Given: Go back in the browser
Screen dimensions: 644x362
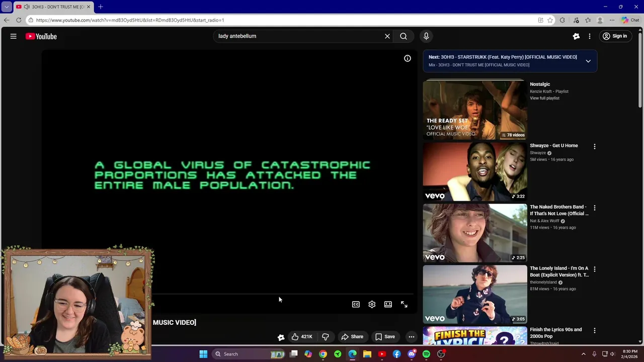Looking at the screenshot, I should (x=6, y=20).
